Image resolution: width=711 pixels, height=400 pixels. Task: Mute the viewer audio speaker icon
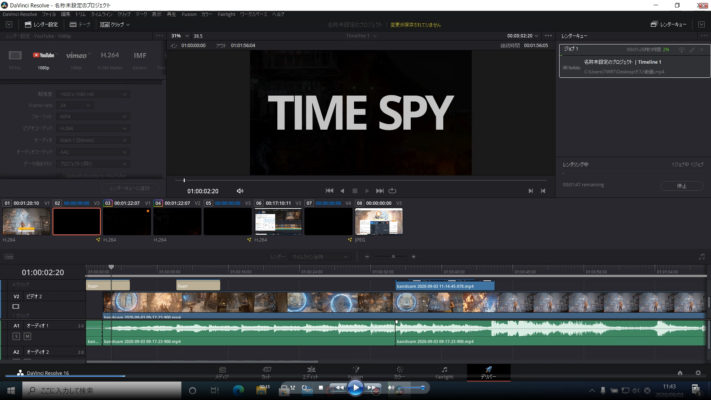click(x=240, y=190)
